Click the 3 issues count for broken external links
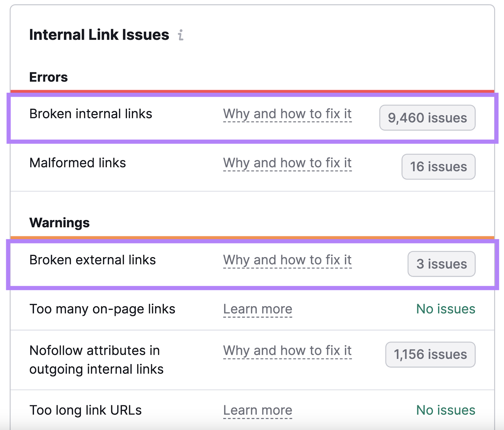Viewport: 504px width, 430px height. pos(441,264)
